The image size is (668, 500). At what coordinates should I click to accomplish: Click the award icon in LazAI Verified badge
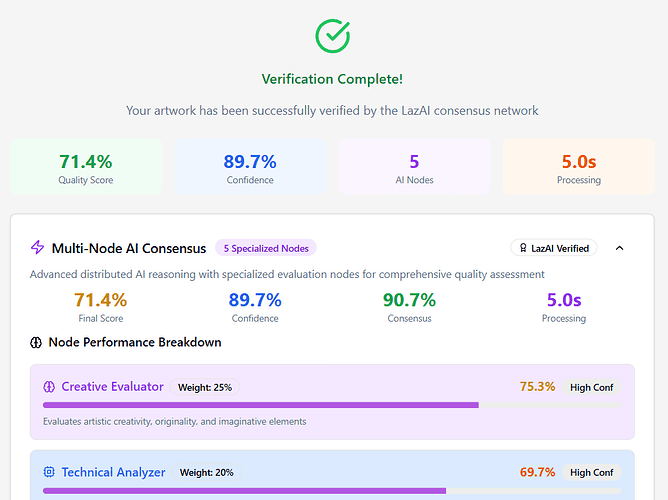(x=521, y=248)
